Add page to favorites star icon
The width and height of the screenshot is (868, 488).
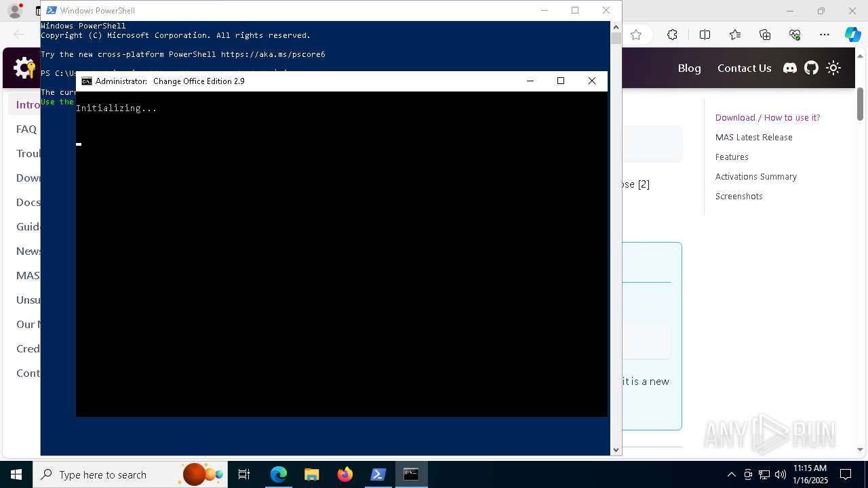tap(636, 35)
